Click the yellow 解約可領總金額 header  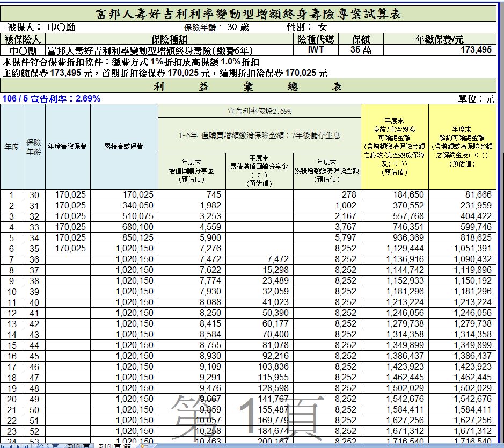(x=462, y=147)
